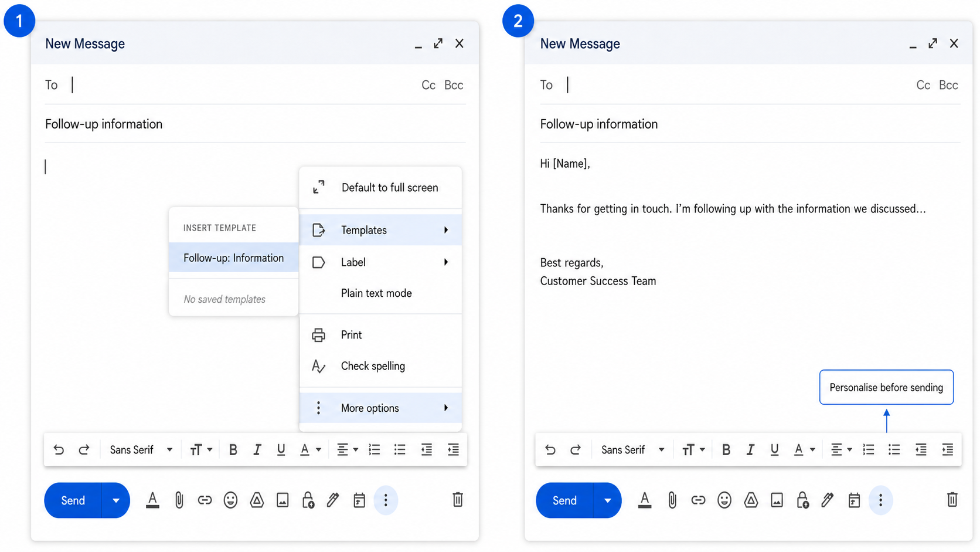Attach files using paperclip in second window
The image size is (980, 552).
click(672, 500)
